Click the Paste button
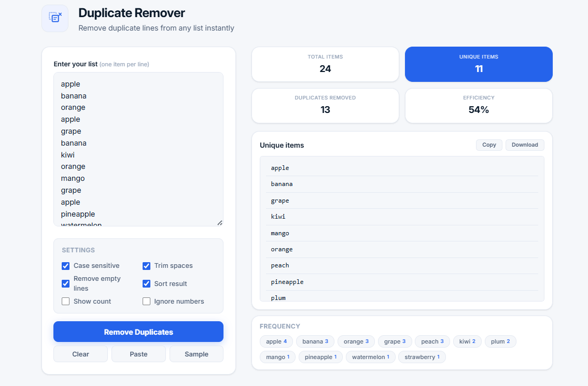This screenshot has width=588, height=386. point(138,354)
